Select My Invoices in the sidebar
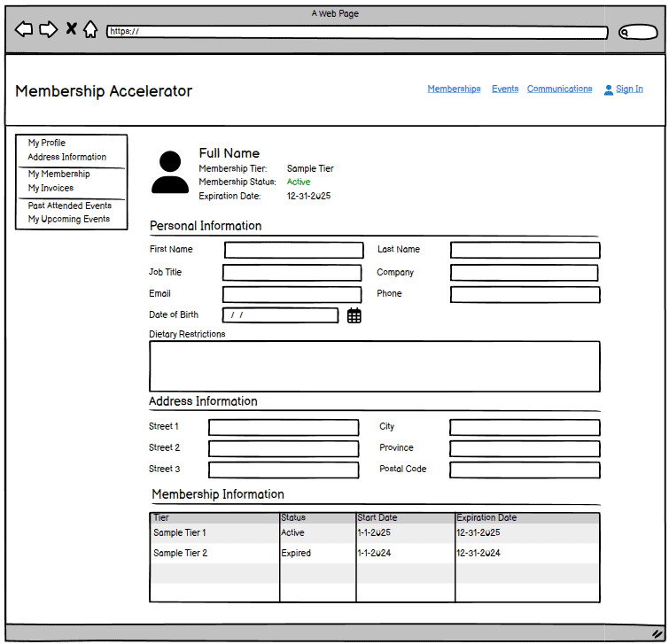Image resolution: width=669 pixels, height=644 pixels. point(51,188)
